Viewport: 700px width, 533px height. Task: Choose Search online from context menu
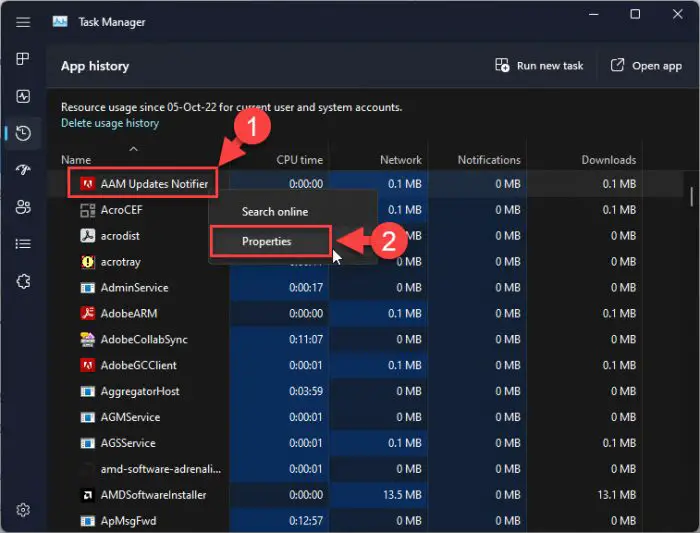point(275,212)
